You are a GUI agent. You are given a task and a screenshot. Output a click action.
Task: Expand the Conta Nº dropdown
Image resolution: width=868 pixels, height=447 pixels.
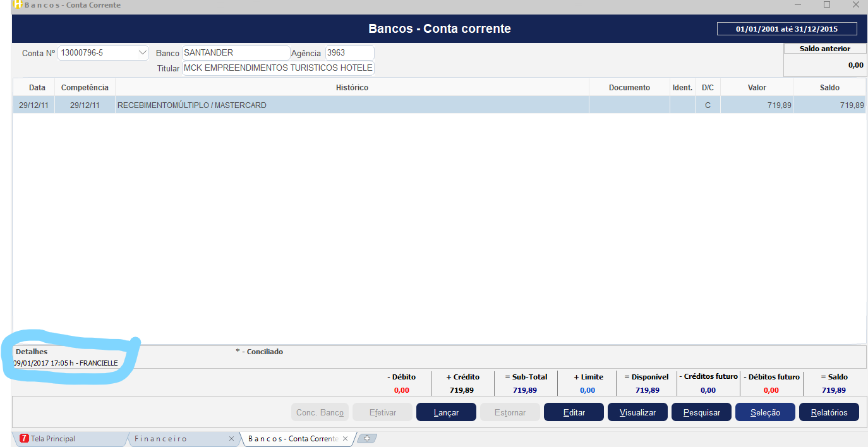(x=142, y=53)
